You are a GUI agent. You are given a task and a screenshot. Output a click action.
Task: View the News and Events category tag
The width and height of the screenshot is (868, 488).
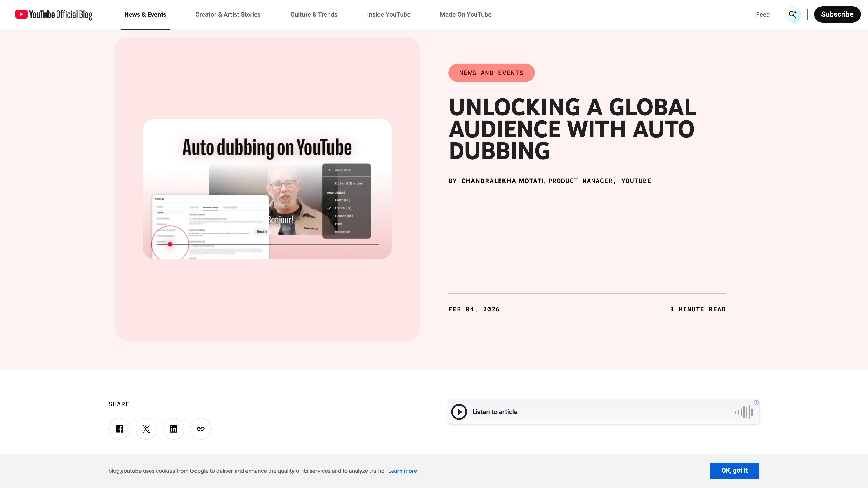491,72
